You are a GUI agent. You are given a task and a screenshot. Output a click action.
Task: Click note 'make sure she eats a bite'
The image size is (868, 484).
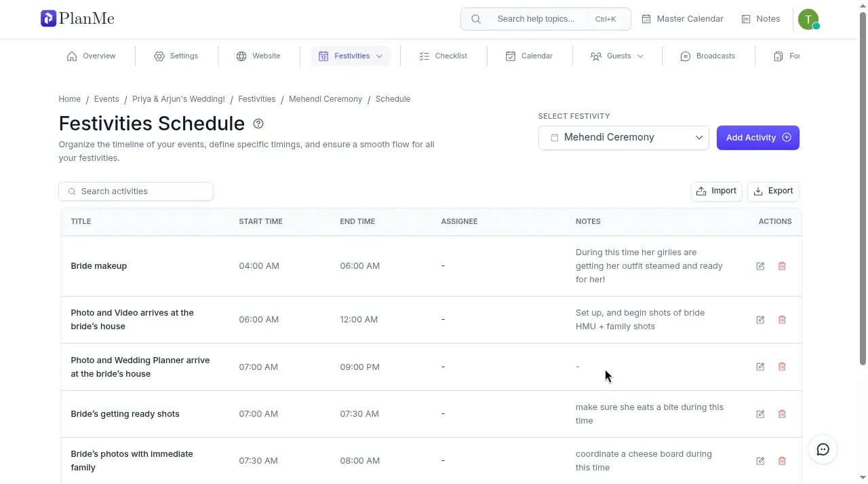coord(650,414)
